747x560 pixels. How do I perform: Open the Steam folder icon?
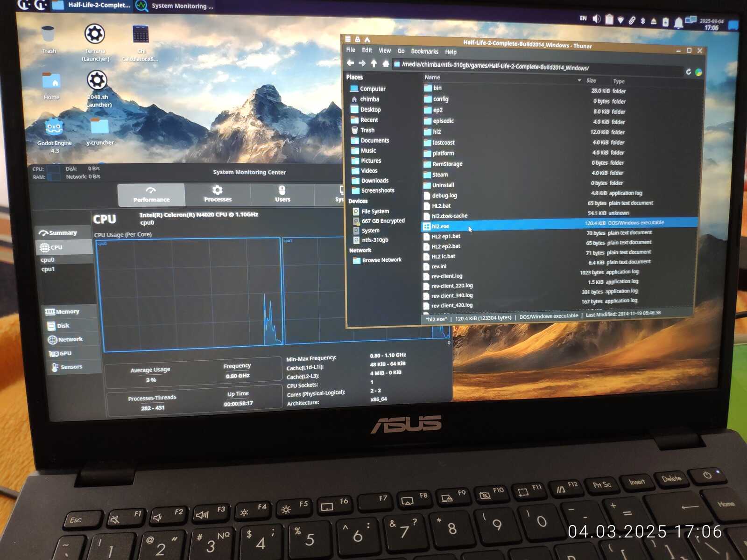427,175
